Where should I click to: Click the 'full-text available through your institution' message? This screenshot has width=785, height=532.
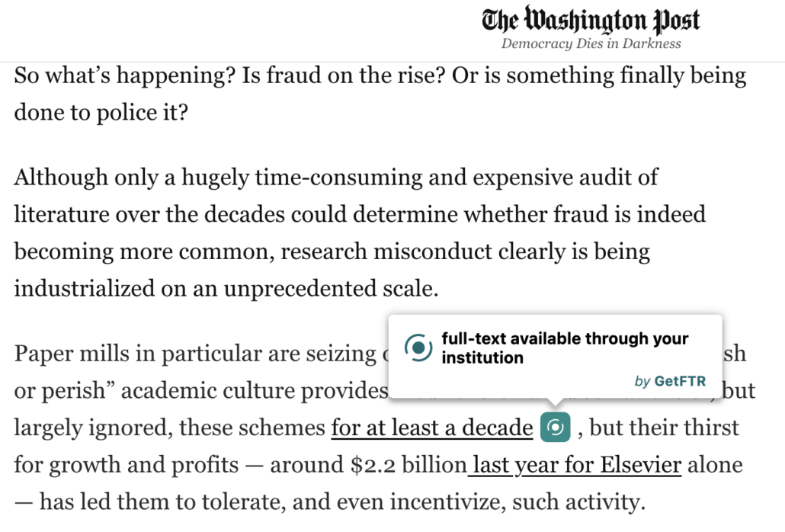coord(565,348)
